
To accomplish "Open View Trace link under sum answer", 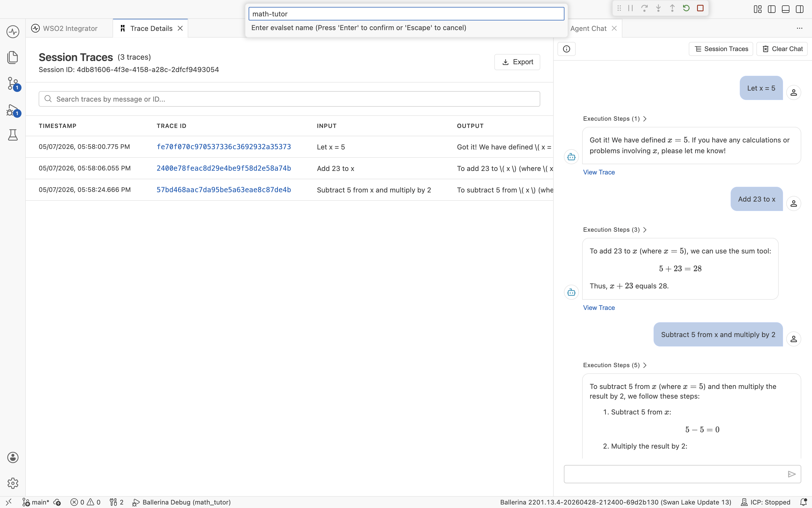I will tap(599, 307).
